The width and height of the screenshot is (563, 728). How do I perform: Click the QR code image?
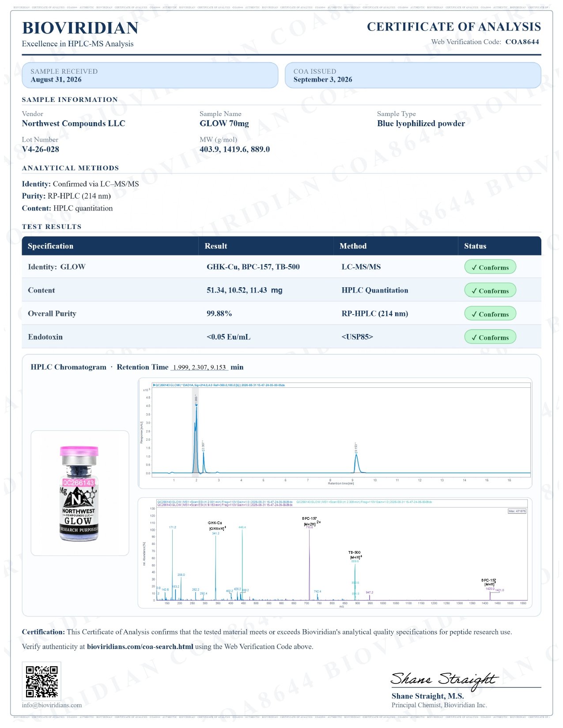point(42,681)
